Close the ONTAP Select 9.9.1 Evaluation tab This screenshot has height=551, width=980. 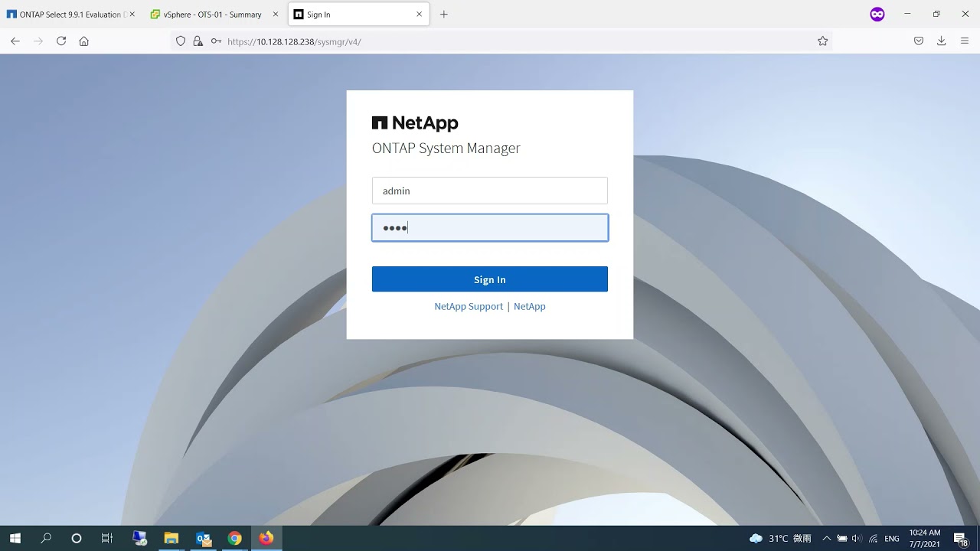pos(132,15)
